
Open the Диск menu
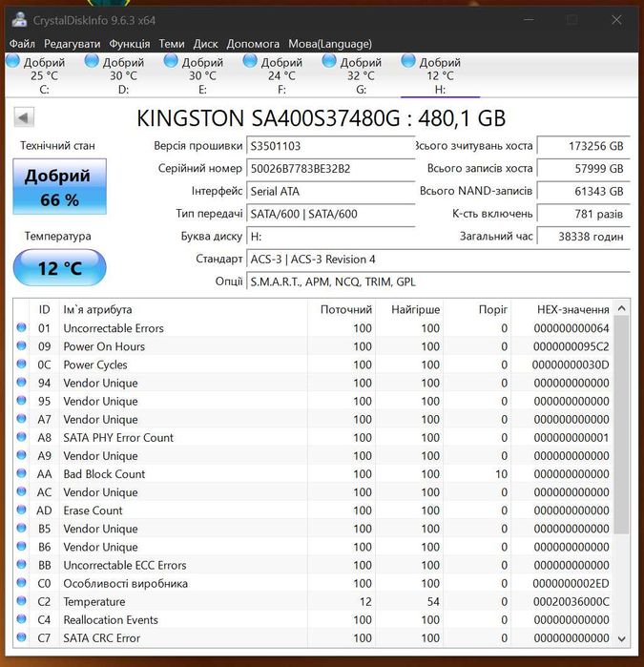[205, 44]
